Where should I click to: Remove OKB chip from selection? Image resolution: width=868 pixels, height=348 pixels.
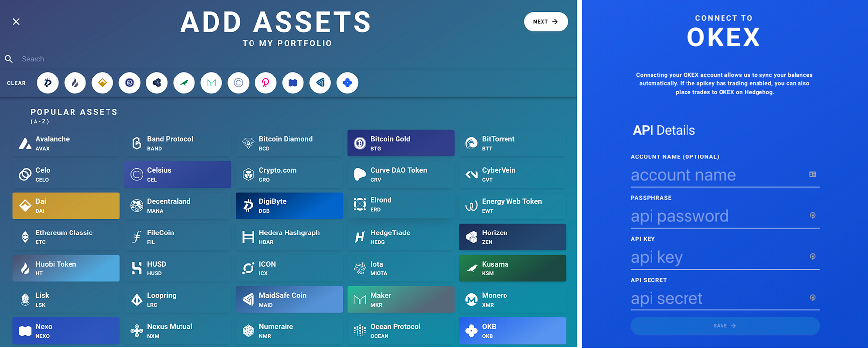point(347,83)
